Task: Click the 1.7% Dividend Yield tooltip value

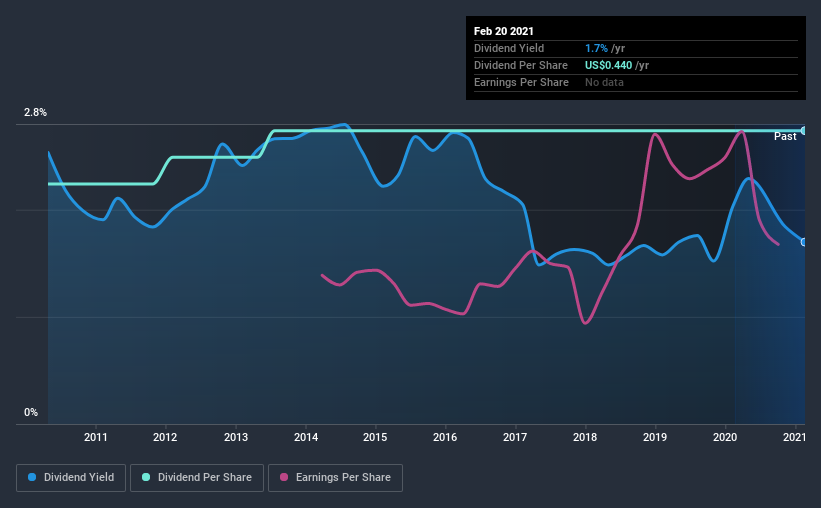Action: pos(596,48)
